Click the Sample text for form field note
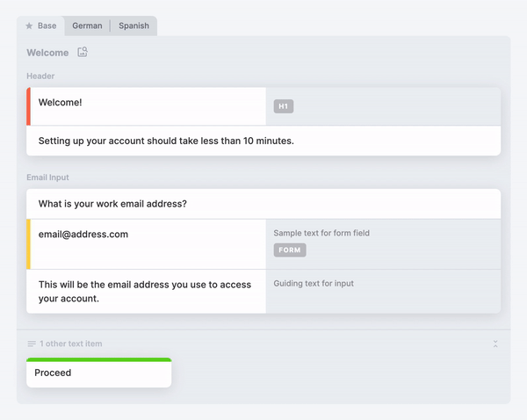This screenshot has width=527, height=420. (321, 233)
